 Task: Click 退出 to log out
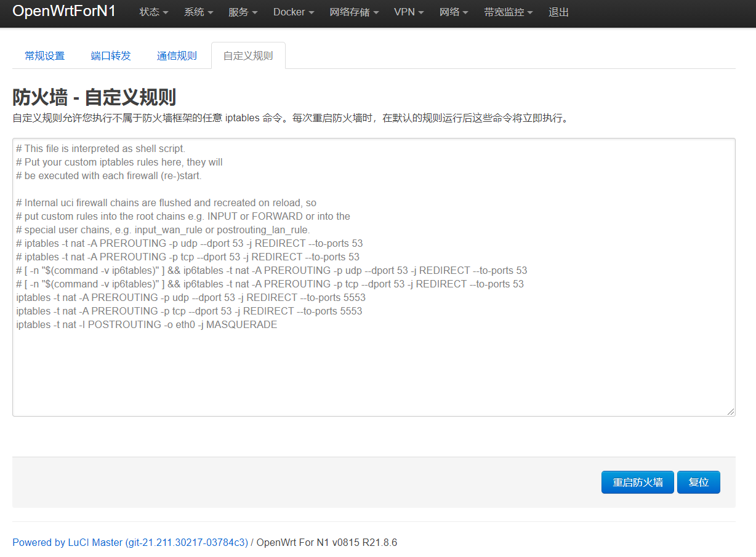click(558, 12)
